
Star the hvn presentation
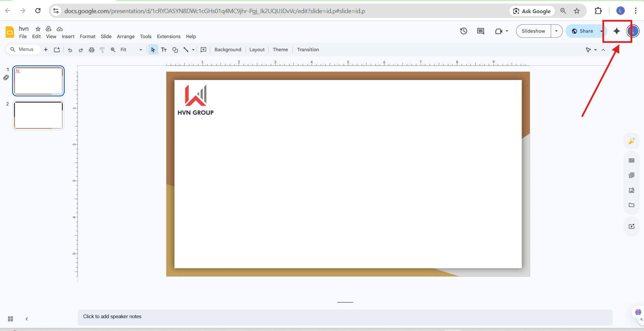(38, 29)
